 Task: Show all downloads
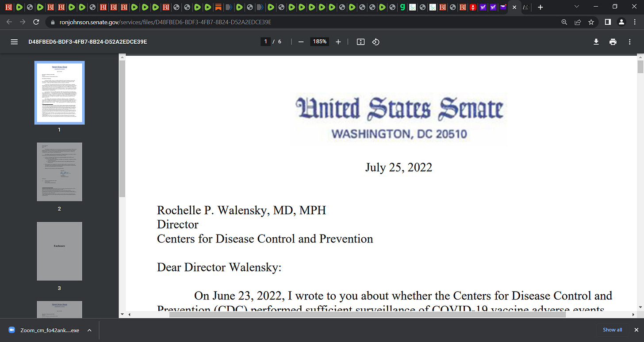click(612, 330)
